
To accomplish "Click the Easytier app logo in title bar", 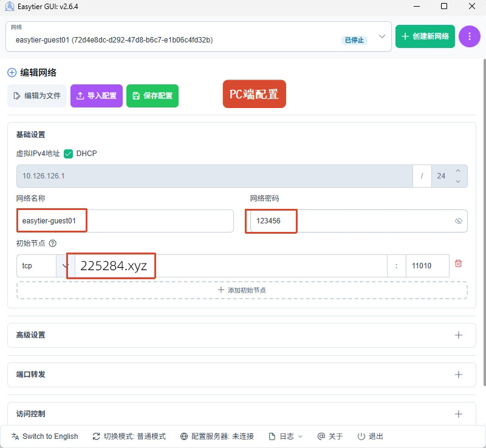I will coord(10,6).
